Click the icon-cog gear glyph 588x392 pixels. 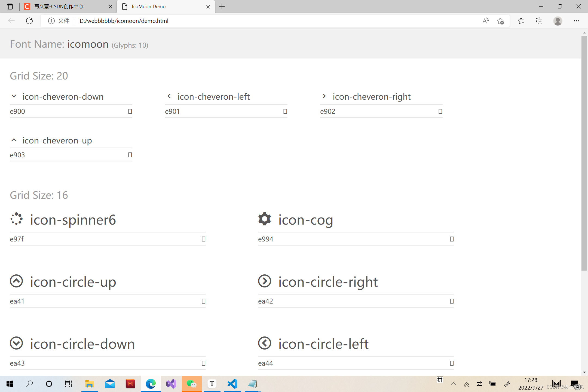tap(264, 219)
